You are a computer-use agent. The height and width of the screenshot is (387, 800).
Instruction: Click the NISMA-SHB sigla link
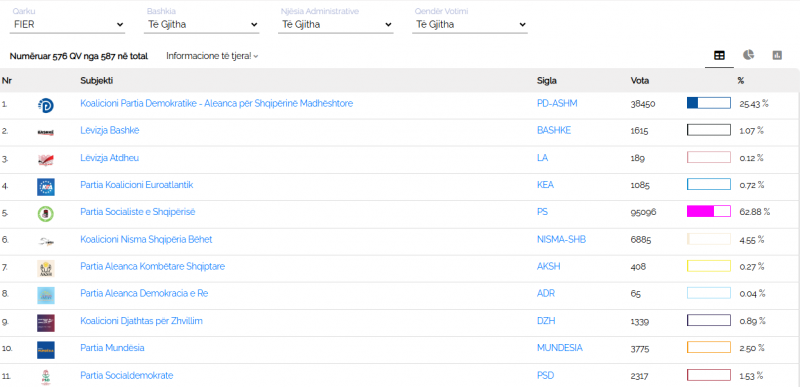pyautogui.click(x=561, y=239)
